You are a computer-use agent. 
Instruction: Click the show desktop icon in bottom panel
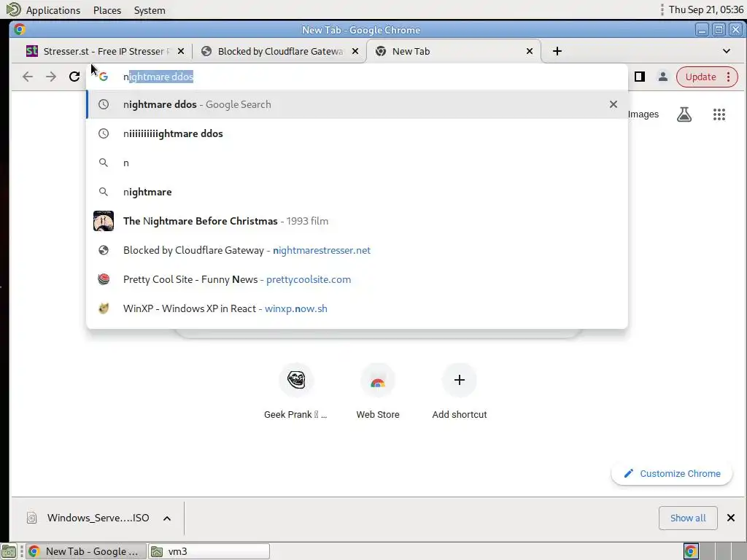[x=8, y=551]
